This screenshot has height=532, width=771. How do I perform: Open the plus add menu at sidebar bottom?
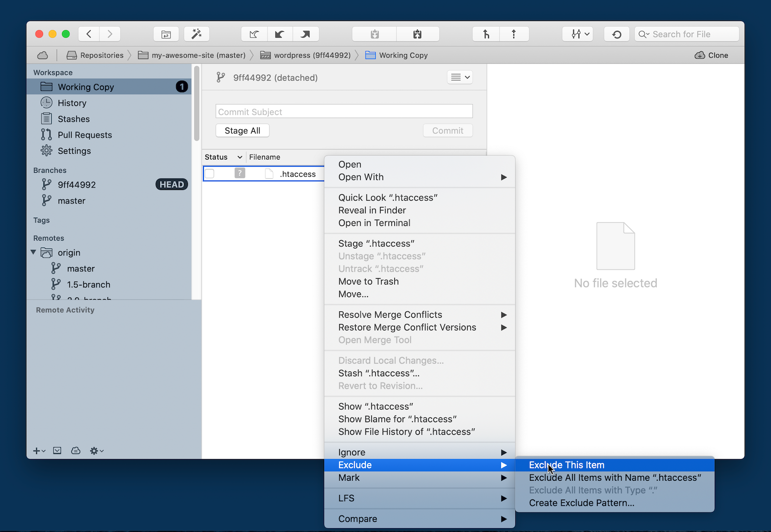coord(39,450)
